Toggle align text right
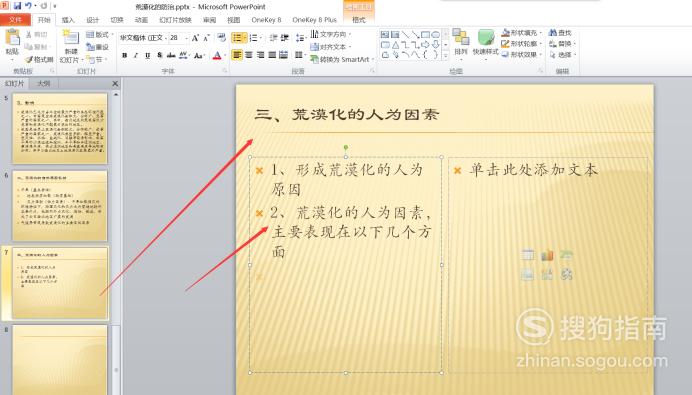This screenshot has height=395, width=692. click(x=261, y=55)
